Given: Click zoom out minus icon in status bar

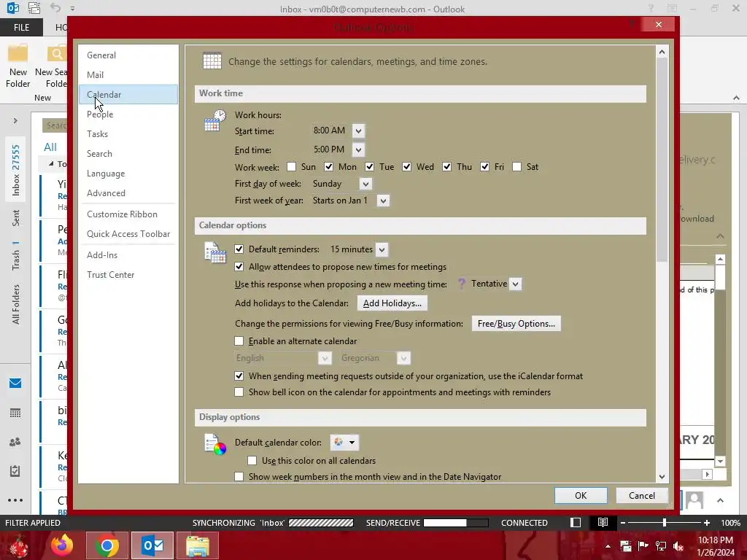Looking at the screenshot, I should [x=623, y=523].
